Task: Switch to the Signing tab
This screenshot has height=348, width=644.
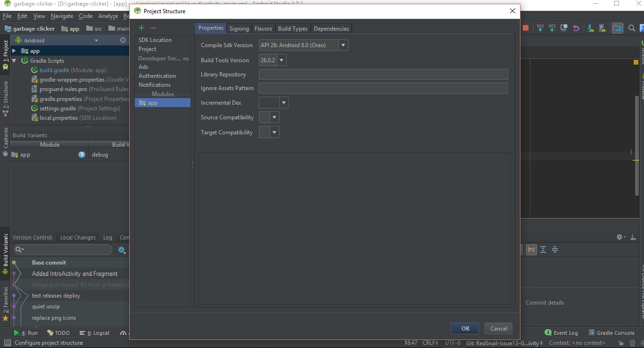Action: 239,29
